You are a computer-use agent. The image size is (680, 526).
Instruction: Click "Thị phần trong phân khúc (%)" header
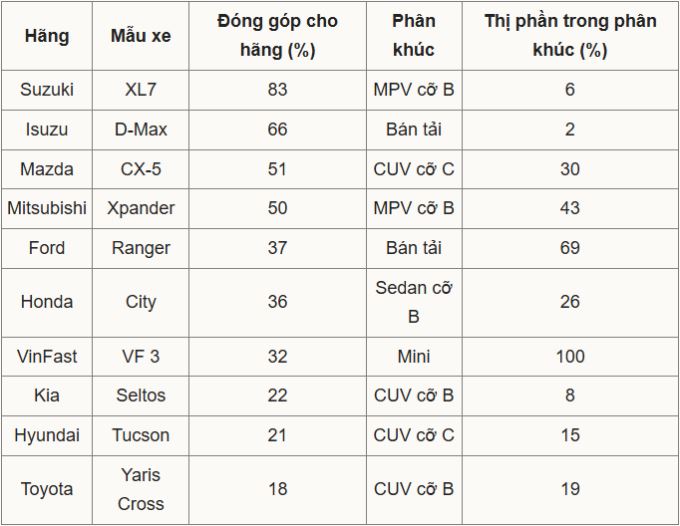click(x=569, y=36)
